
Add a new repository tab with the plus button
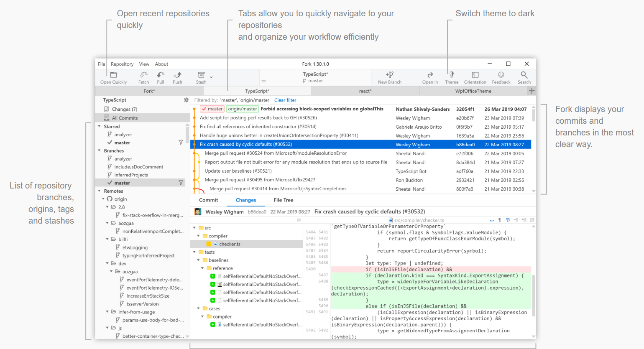click(532, 90)
